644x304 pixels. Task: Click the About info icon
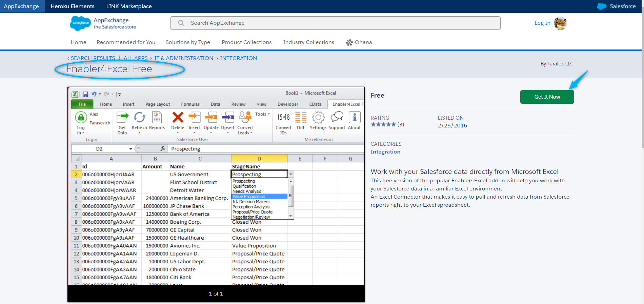click(x=354, y=118)
